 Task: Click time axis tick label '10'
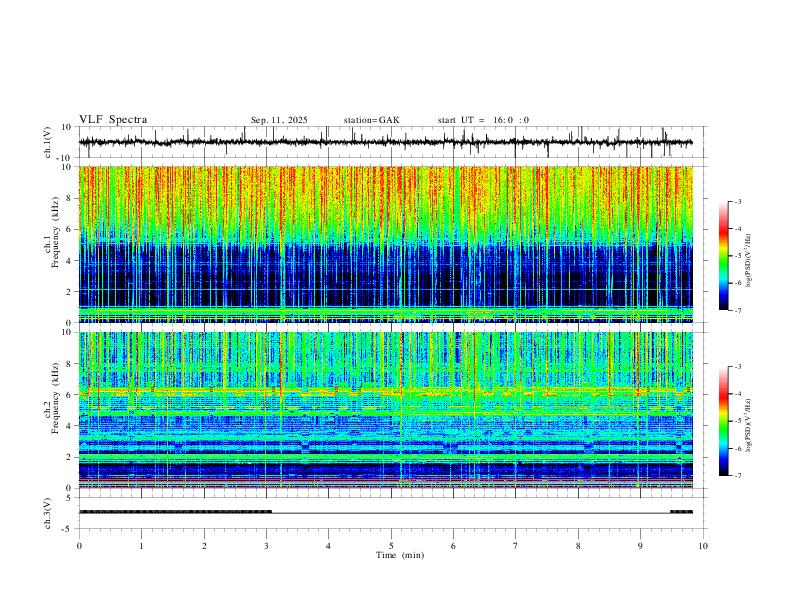tap(703, 546)
